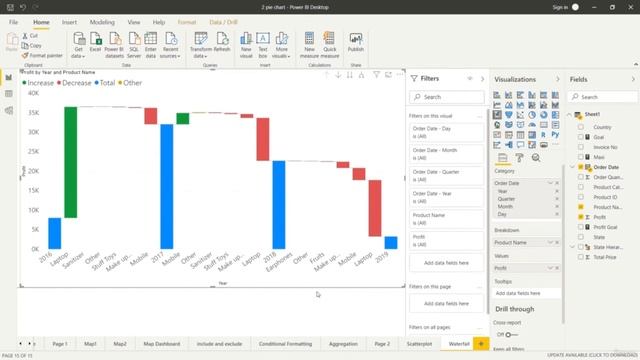Uncheck the Profit field checkbox

pyautogui.click(x=581, y=217)
